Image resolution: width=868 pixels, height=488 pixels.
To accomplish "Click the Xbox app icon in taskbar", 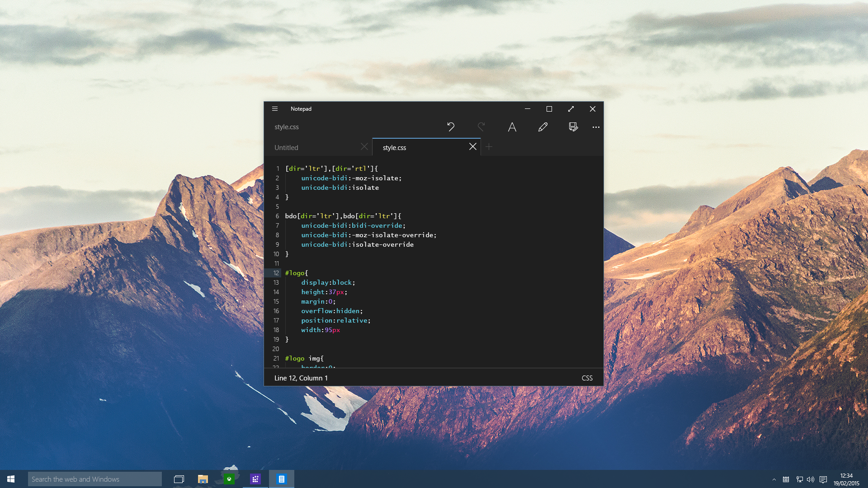I will click(x=229, y=479).
